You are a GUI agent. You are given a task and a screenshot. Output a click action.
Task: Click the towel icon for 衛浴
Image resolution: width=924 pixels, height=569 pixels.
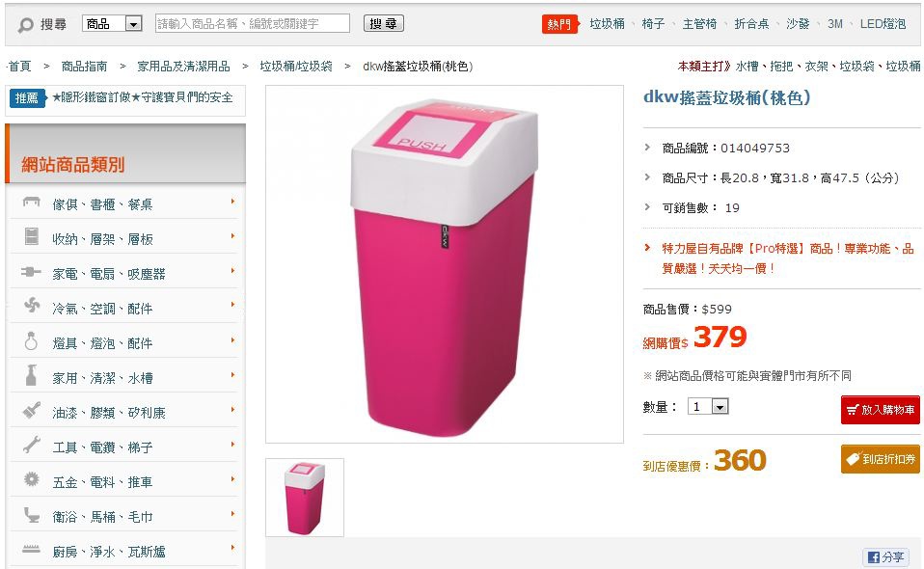click(32, 515)
